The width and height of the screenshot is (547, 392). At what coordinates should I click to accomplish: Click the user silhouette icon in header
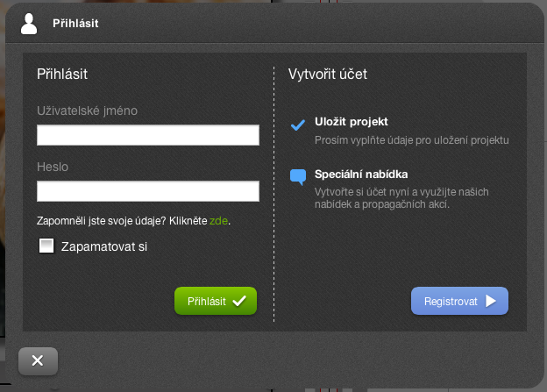click(x=30, y=24)
